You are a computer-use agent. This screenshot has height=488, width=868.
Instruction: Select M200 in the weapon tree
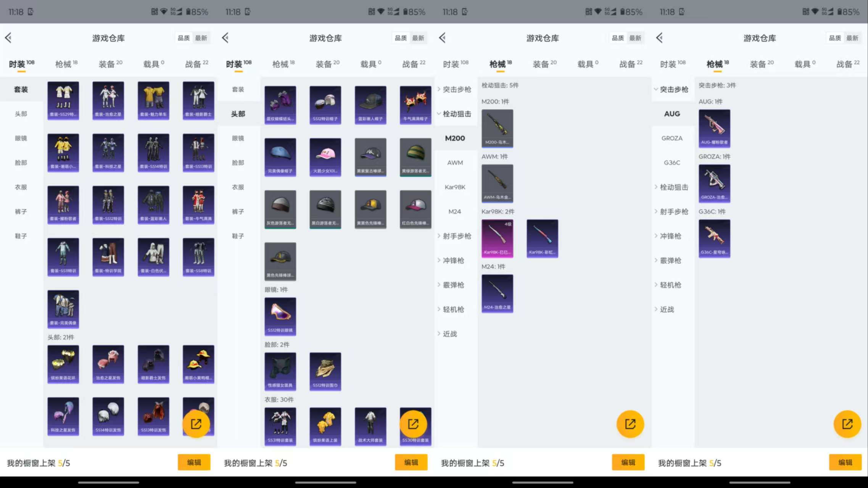click(x=454, y=138)
